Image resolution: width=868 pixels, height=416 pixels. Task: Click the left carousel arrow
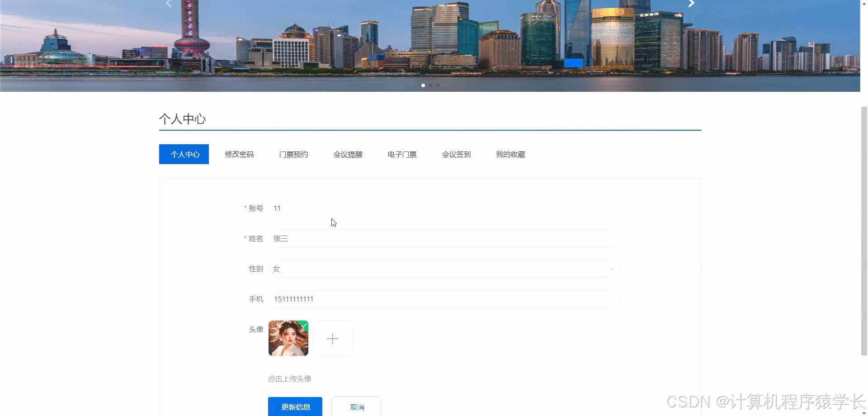pos(168,4)
